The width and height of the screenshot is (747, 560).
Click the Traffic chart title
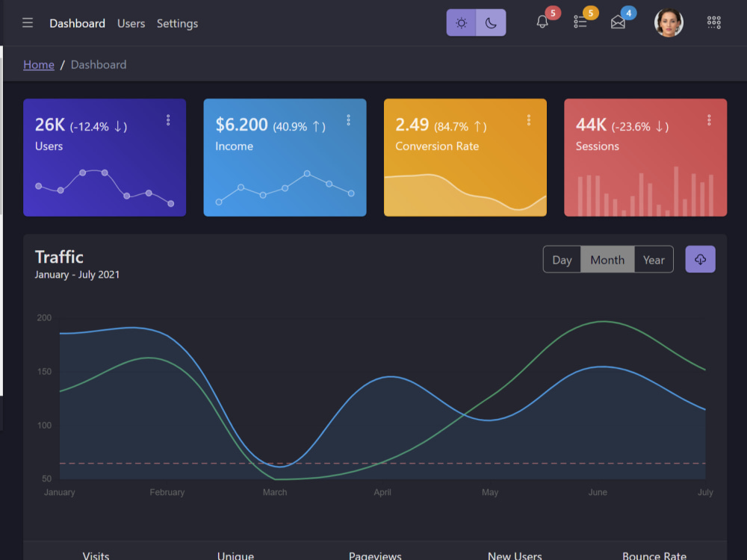(59, 257)
